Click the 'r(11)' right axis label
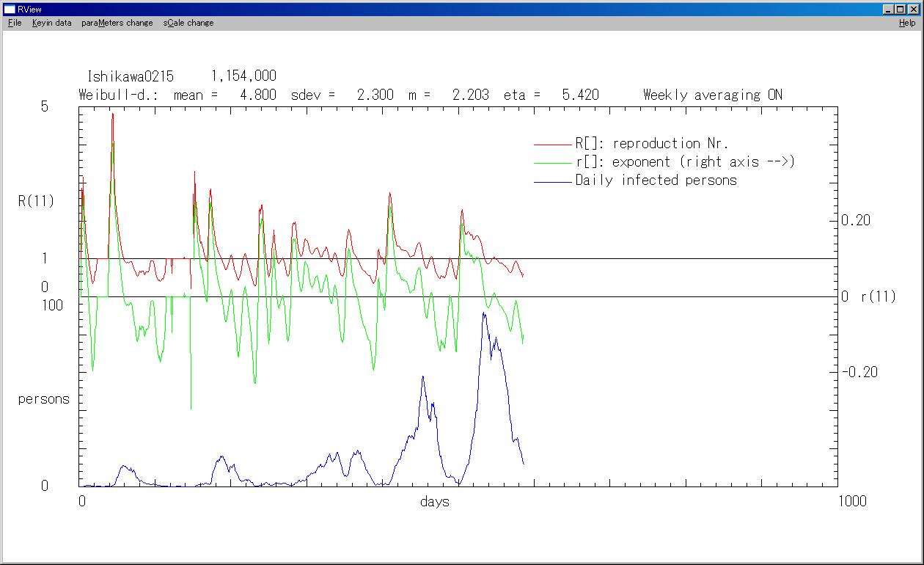 point(879,296)
